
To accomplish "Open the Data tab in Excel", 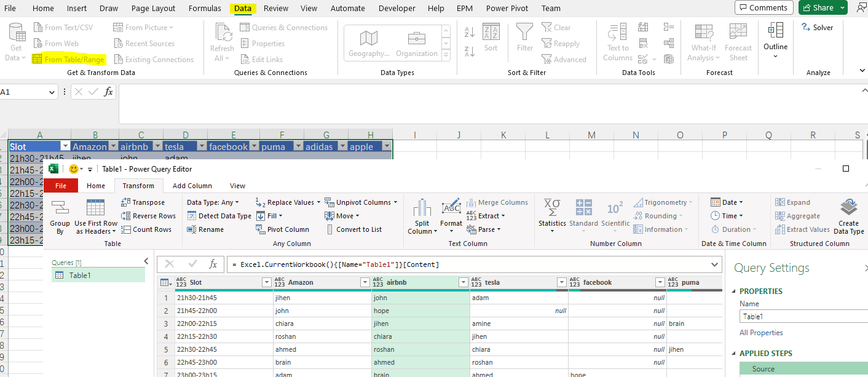I will point(243,9).
